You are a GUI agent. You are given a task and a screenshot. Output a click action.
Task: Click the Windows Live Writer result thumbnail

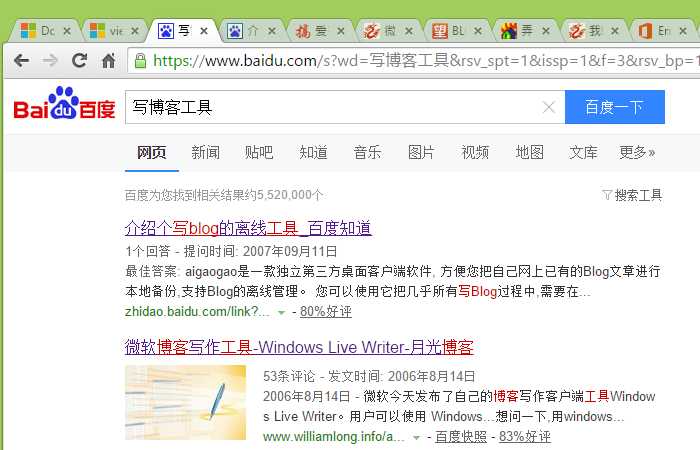pyautogui.click(x=185, y=402)
